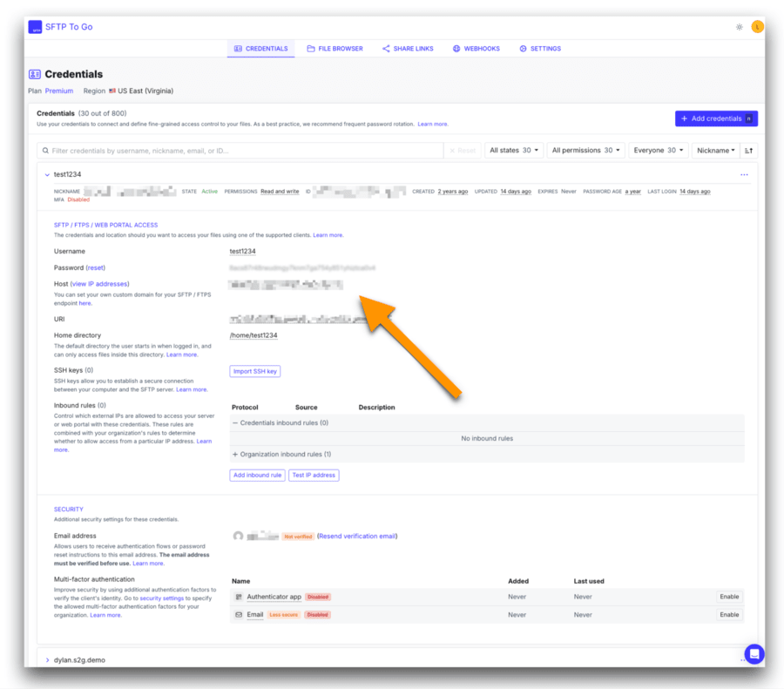Open the user avatar menu
This screenshot has width=784, height=689.
(757, 26)
